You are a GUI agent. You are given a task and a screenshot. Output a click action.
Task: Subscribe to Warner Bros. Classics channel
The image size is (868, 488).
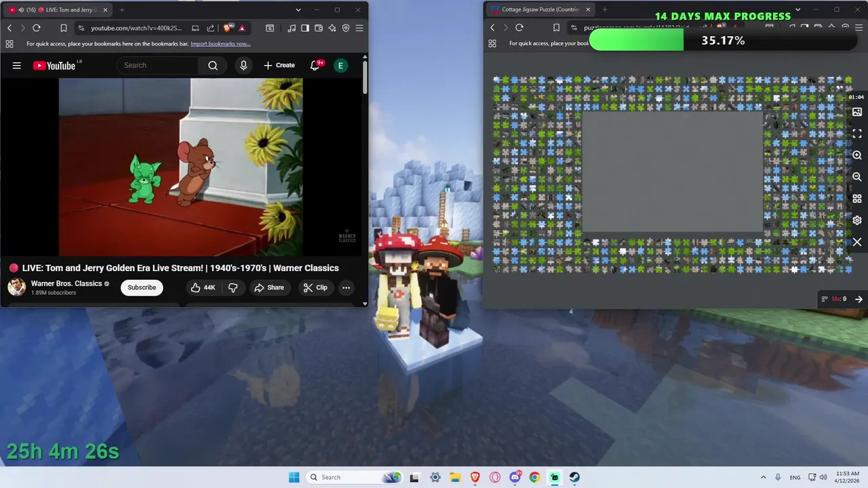click(x=142, y=287)
